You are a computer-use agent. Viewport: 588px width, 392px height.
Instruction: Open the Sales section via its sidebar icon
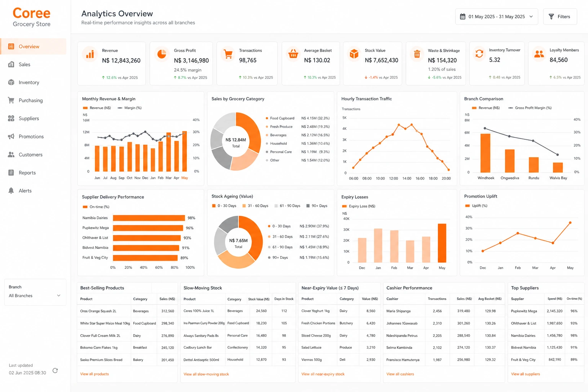coord(11,64)
